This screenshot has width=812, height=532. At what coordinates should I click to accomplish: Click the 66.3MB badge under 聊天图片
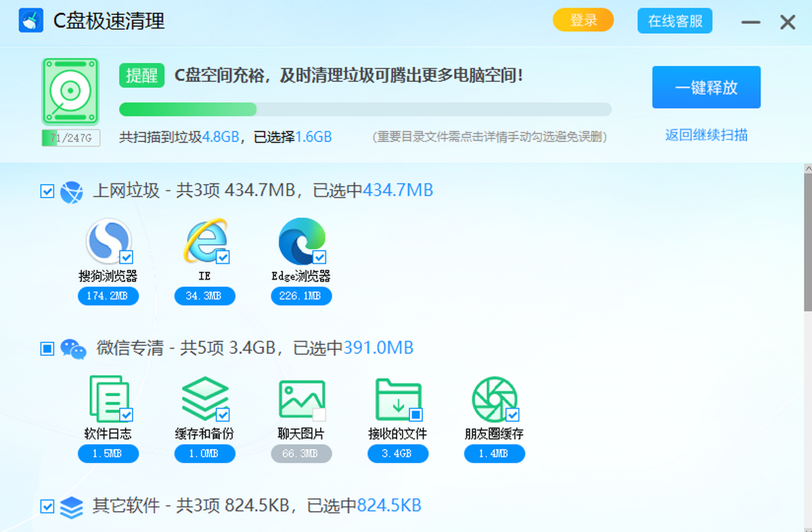(x=301, y=453)
